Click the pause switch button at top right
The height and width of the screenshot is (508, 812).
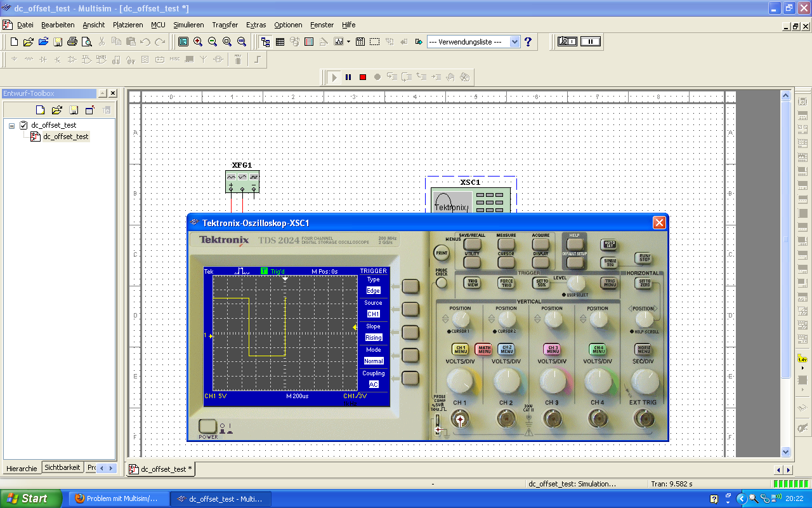pyautogui.click(x=590, y=41)
